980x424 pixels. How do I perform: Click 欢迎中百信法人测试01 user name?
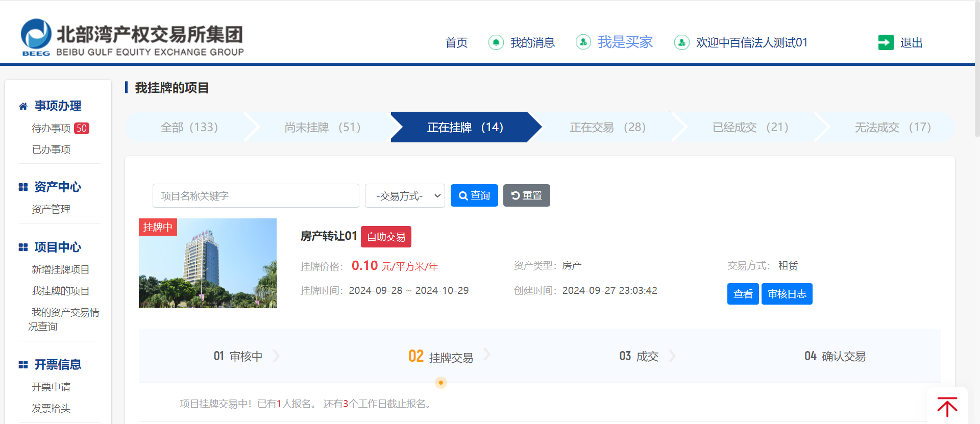pyautogui.click(x=752, y=43)
